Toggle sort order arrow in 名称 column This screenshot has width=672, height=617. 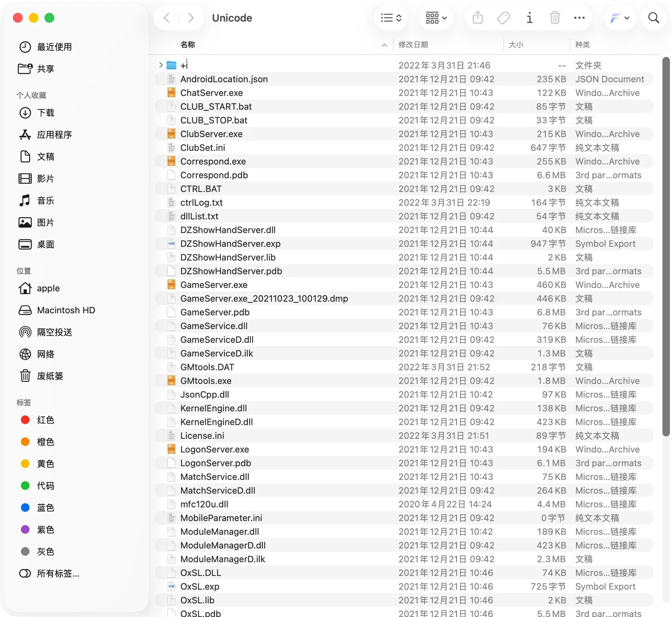384,45
